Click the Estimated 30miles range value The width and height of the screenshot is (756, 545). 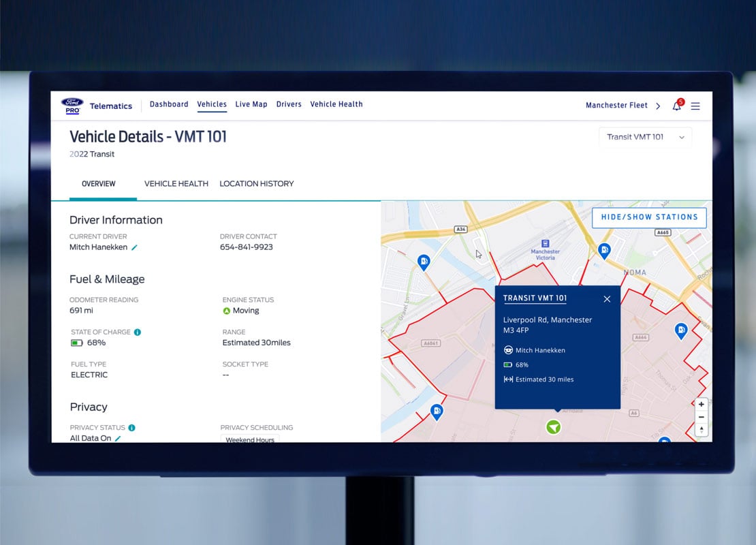click(x=257, y=343)
